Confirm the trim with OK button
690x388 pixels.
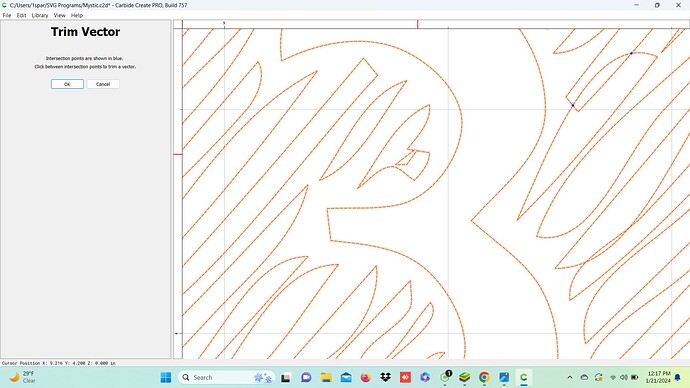[x=67, y=84]
